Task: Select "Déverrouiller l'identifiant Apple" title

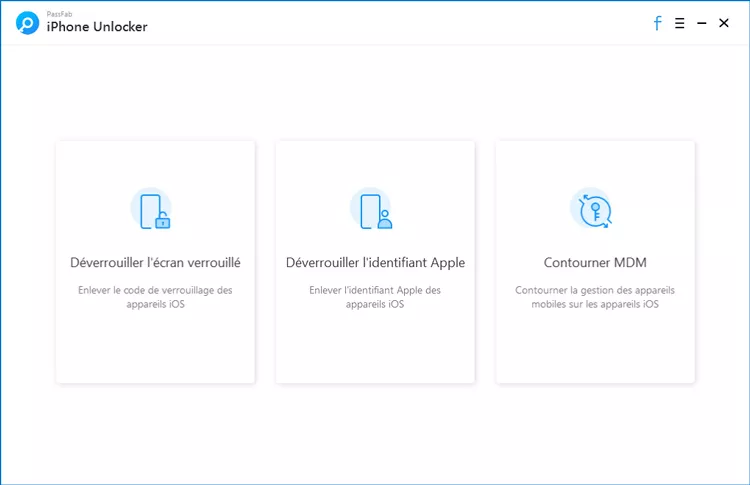Action: point(375,263)
